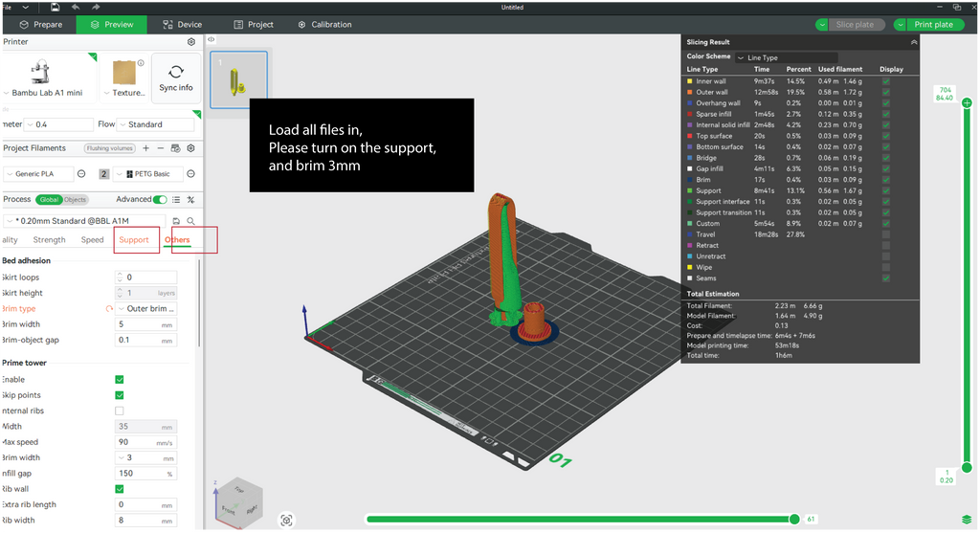Image resolution: width=980 pixels, height=555 pixels.
Task: Reset Brim type to default value
Action: pyautogui.click(x=109, y=309)
